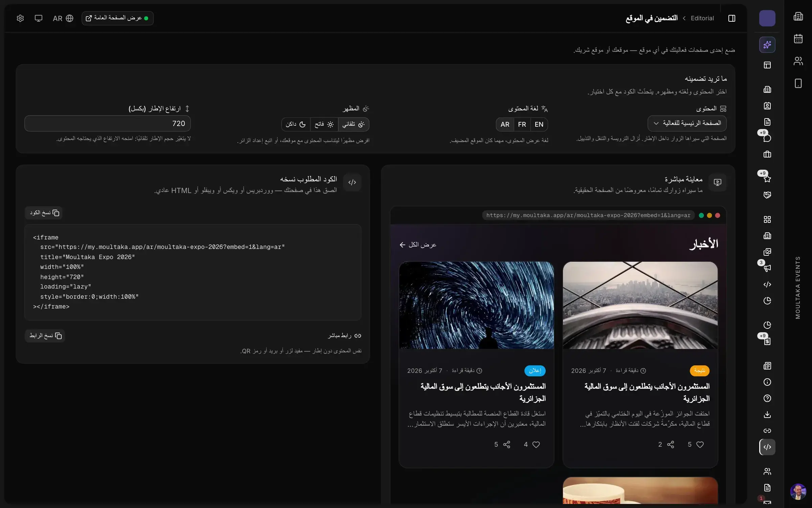Viewport: 812px width, 508px height.
Task: Open the tablet device icon in outer rail
Action: click(798, 83)
